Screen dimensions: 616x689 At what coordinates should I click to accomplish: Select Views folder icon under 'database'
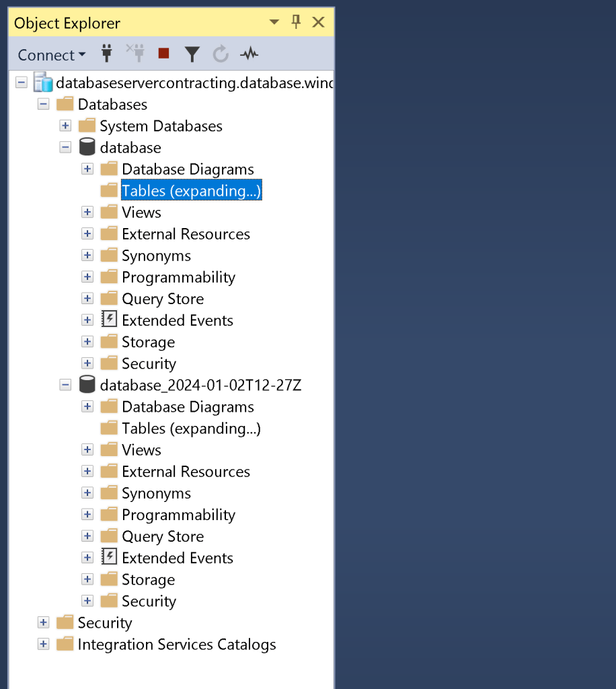[109, 212]
